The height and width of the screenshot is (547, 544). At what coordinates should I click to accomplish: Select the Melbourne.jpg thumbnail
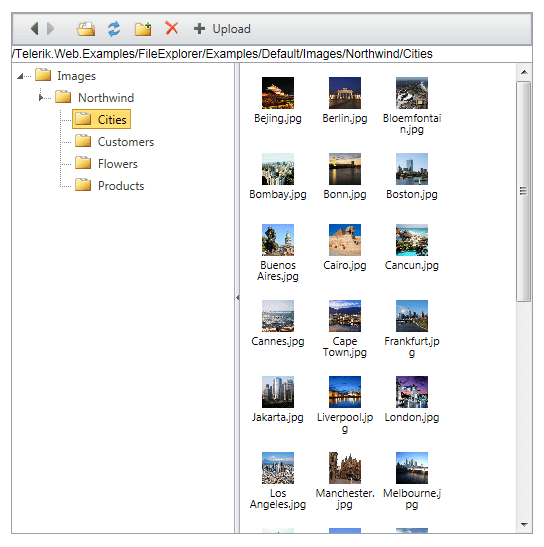coord(412,468)
